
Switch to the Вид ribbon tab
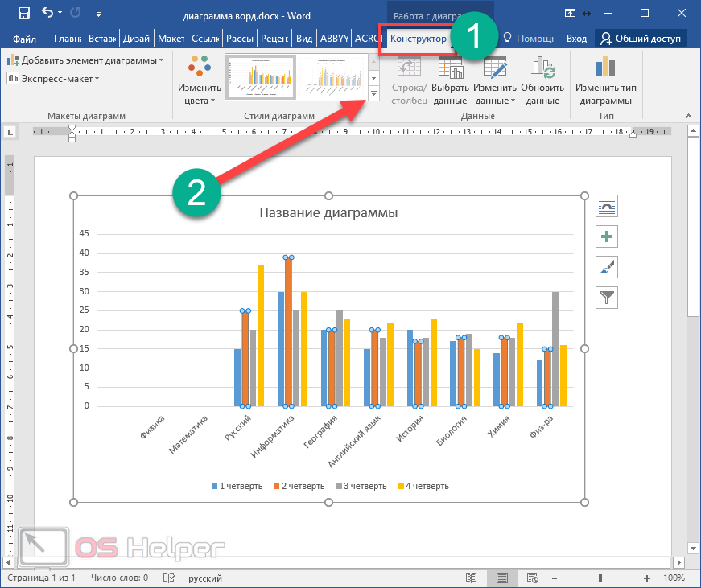pyautogui.click(x=304, y=39)
